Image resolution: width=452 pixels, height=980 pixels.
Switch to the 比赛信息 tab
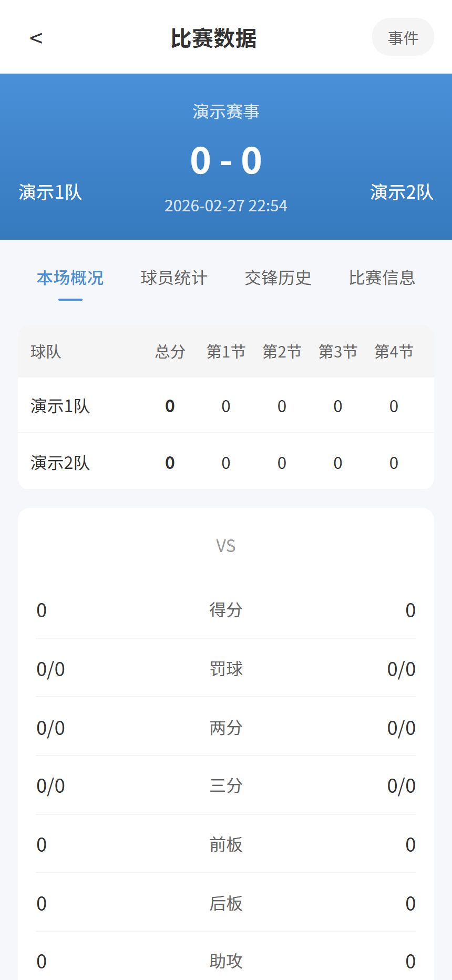click(382, 278)
